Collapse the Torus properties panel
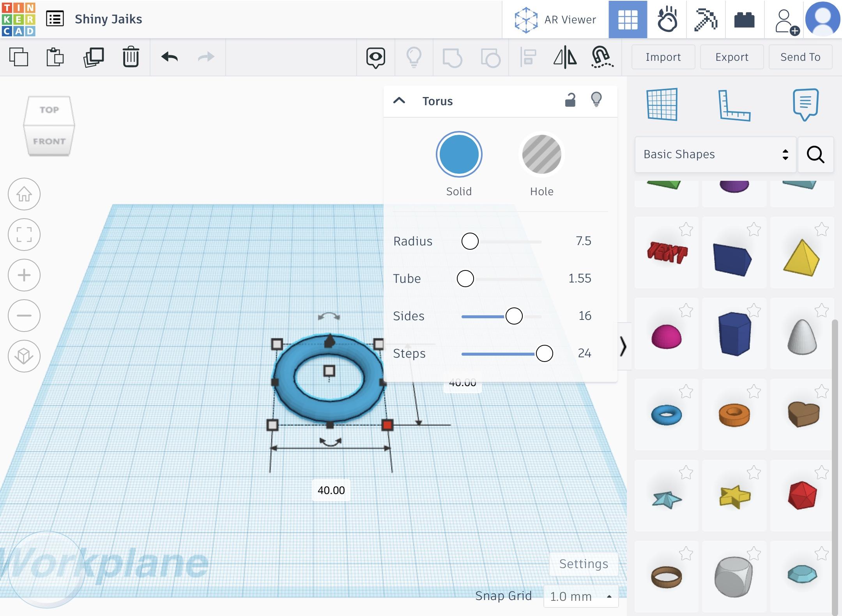This screenshot has height=616, width=842. coord(399,101)
